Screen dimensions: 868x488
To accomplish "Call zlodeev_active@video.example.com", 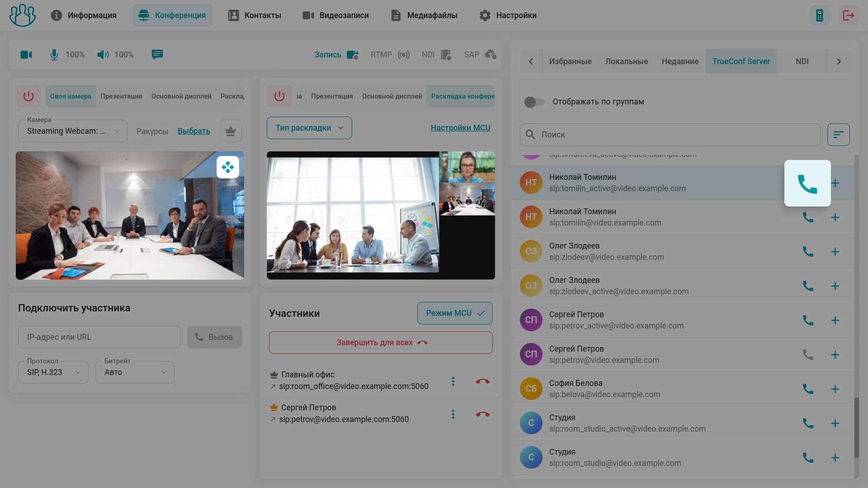I will pyautogui.click(x=808, y=286).
